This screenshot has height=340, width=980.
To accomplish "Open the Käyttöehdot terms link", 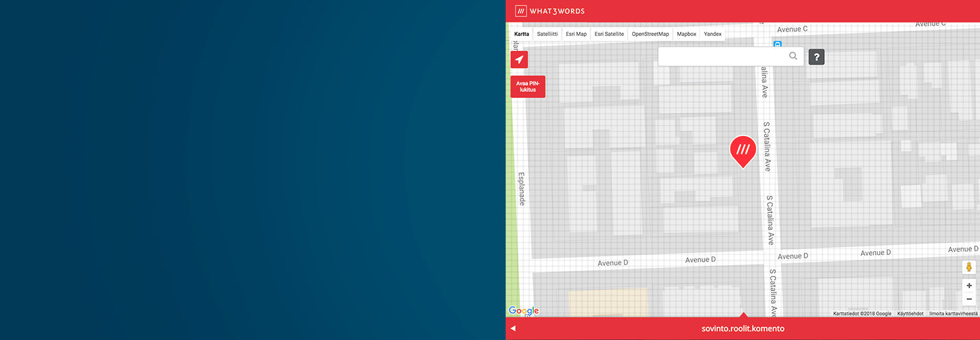I will tap(910, 313).
